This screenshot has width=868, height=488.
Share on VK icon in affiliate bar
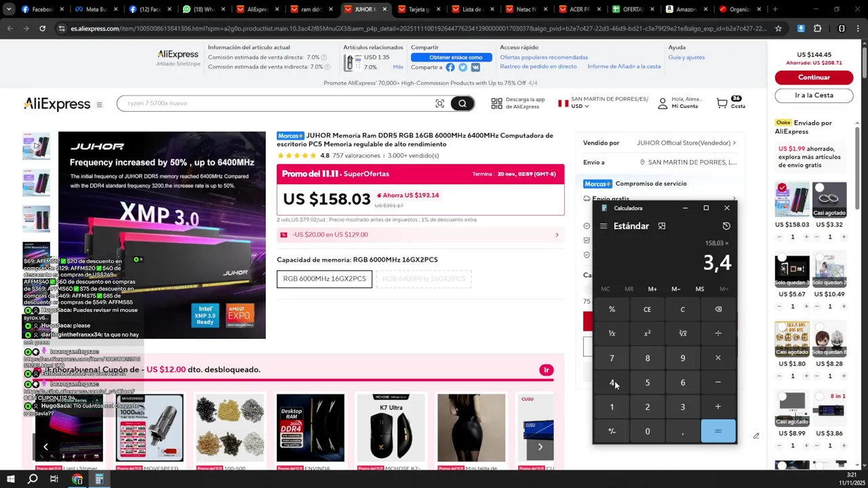pyautogui.click(x=475, y=67)
